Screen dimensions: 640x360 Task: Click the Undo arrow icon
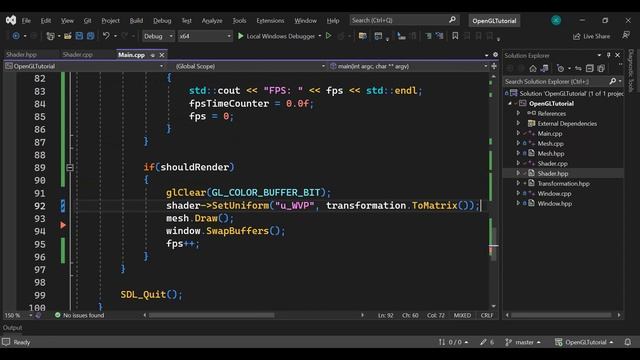(x=106, y=36)
